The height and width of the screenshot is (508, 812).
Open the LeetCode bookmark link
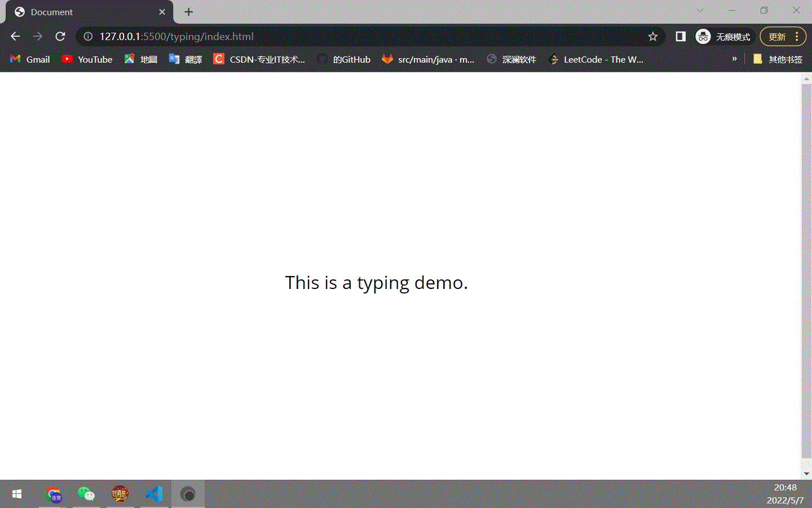(598, 59)
